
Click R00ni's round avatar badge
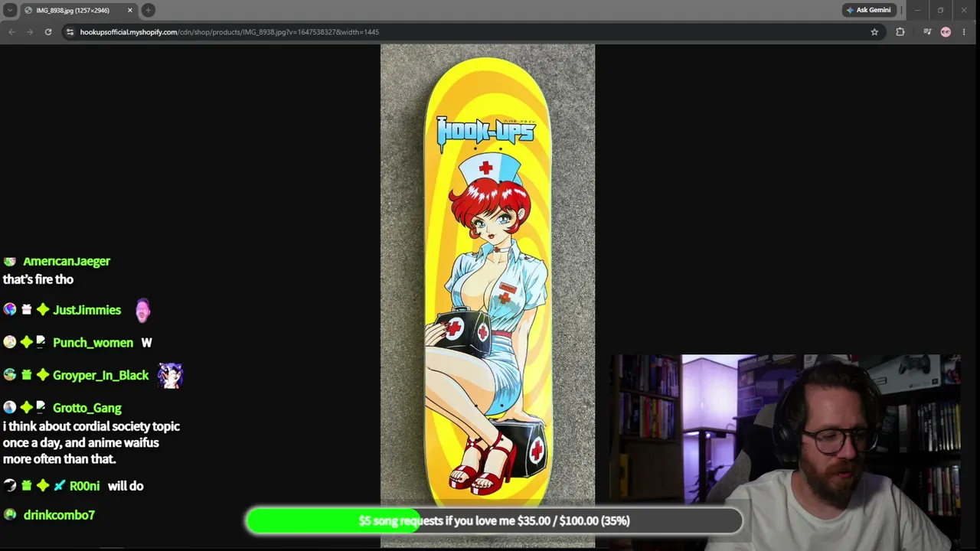(x=10, y=486)
